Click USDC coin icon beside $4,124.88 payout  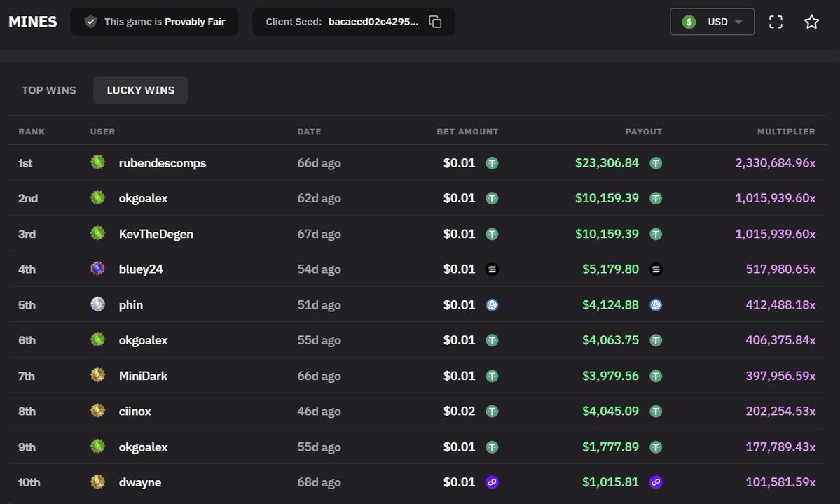tap(656, 305)
